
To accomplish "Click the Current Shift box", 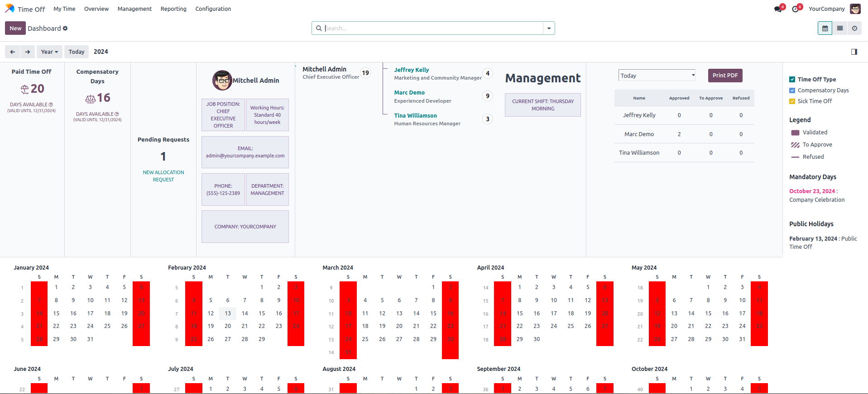I will coord(543,105).
